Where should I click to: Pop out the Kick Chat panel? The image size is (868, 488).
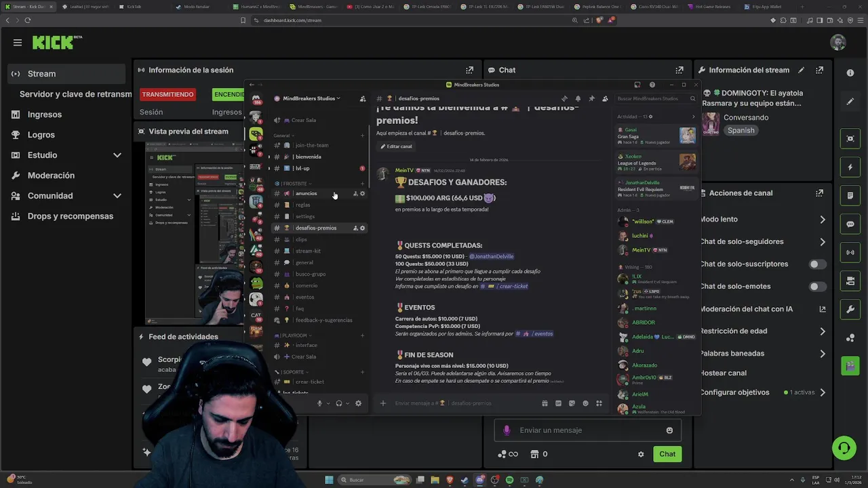pos(679,70)
